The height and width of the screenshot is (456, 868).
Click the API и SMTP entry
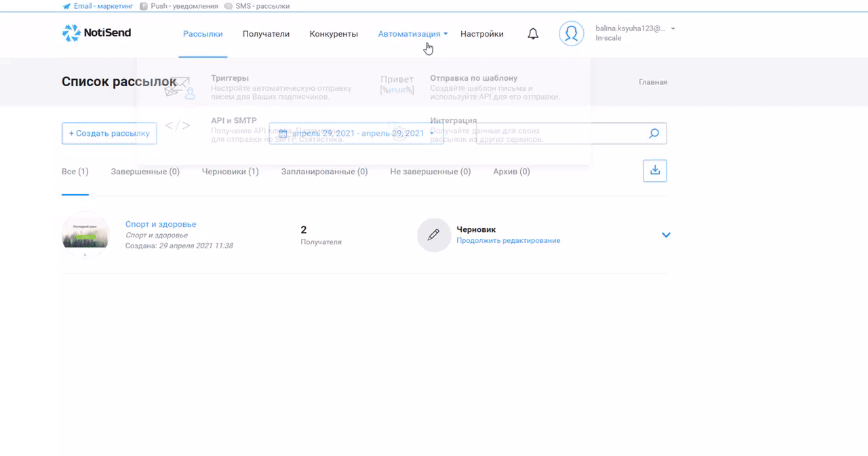pyautogui.click(x=234, y=120)
